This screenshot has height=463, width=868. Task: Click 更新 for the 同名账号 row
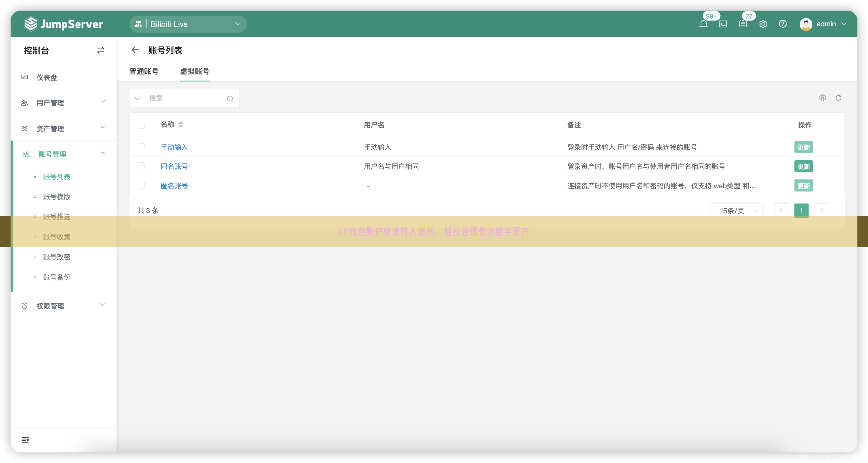point(804,166)
